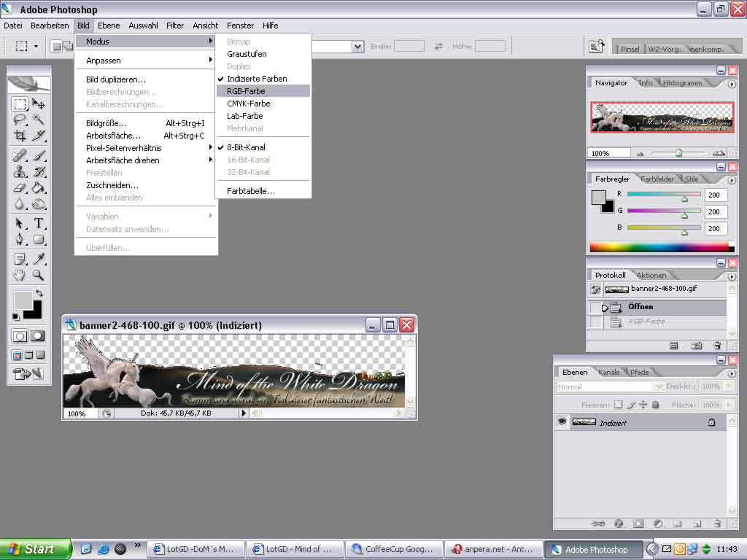Switch to the Kanäle tab
This screenshot has width=747, height=560.
(x=608, y=372)
